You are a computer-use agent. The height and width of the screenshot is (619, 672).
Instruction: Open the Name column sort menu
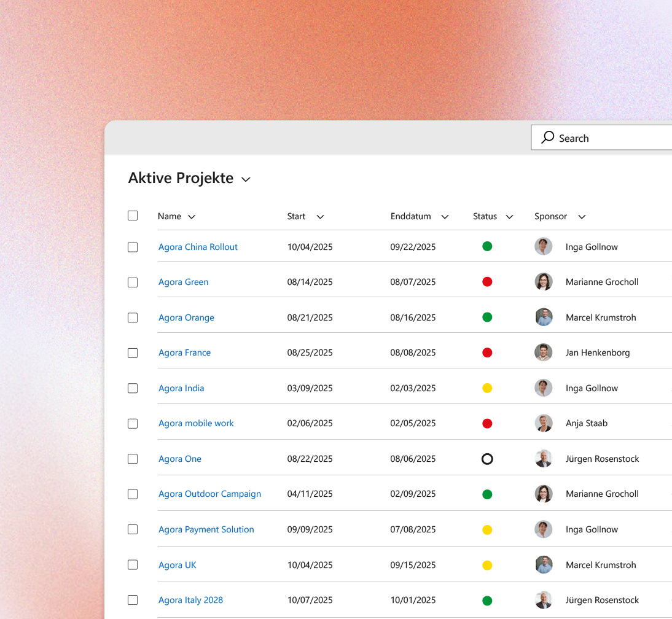click(192, 217)
